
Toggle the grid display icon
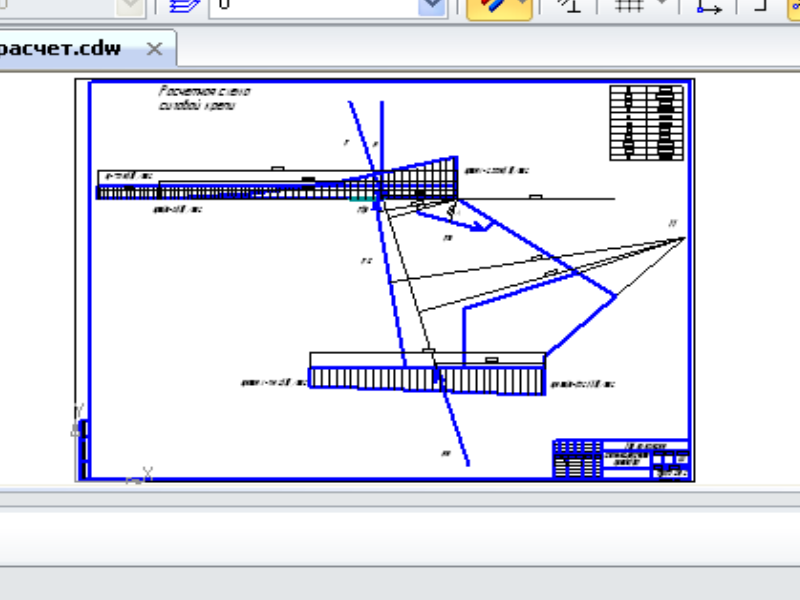pyautogui.click(x=629, y=6)
